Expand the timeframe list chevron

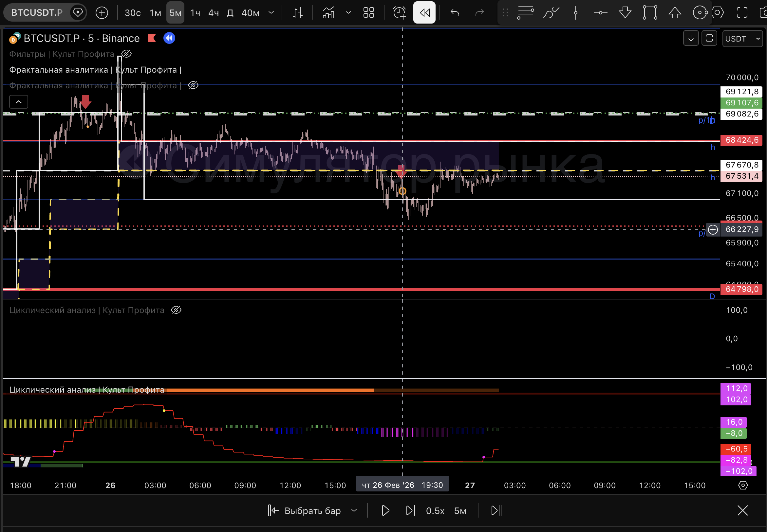coord(271,13)
